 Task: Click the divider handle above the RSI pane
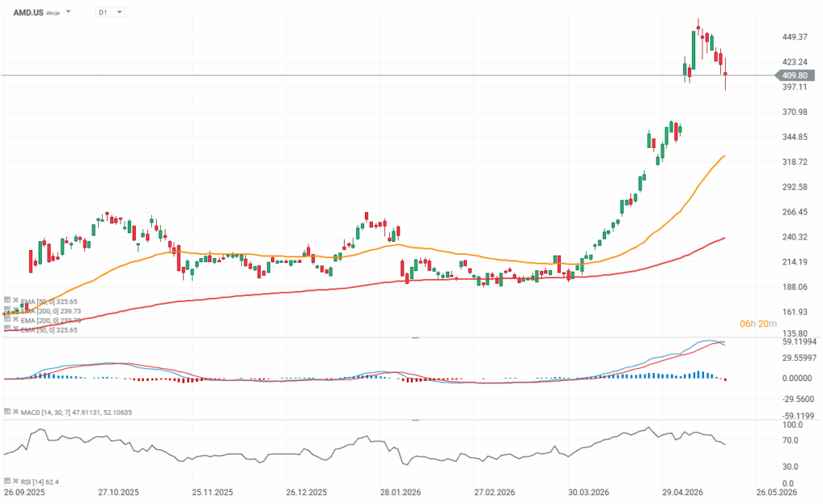pyautogui.click(x=416, y=420)
